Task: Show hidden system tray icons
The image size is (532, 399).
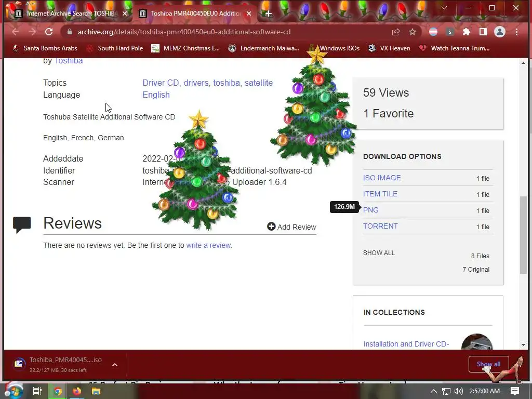Action: tap(433, 391)
